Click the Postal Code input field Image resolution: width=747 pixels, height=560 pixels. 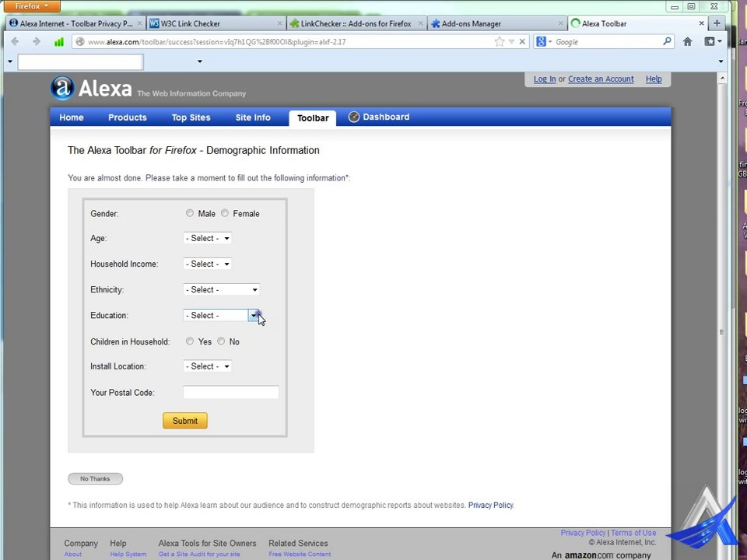pos(231,392)
